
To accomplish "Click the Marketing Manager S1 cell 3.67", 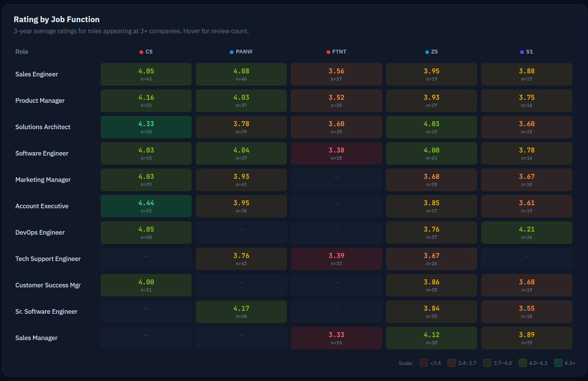I will point(527,180).
